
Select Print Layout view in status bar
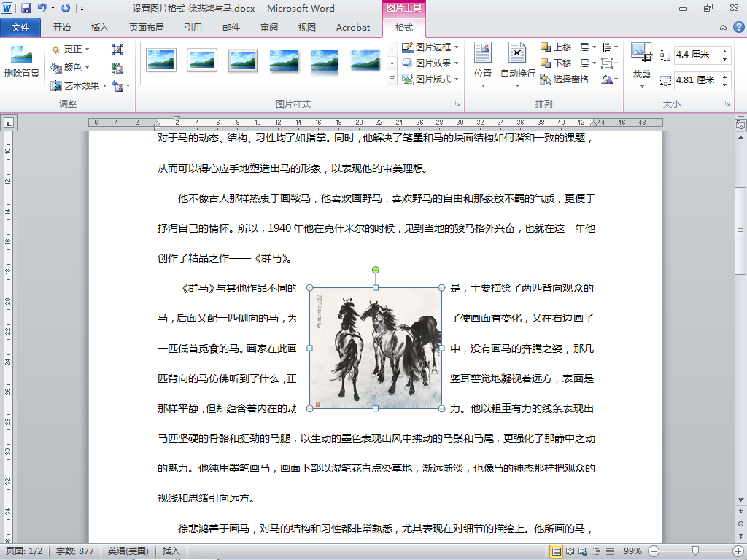[x=556, y=551]
